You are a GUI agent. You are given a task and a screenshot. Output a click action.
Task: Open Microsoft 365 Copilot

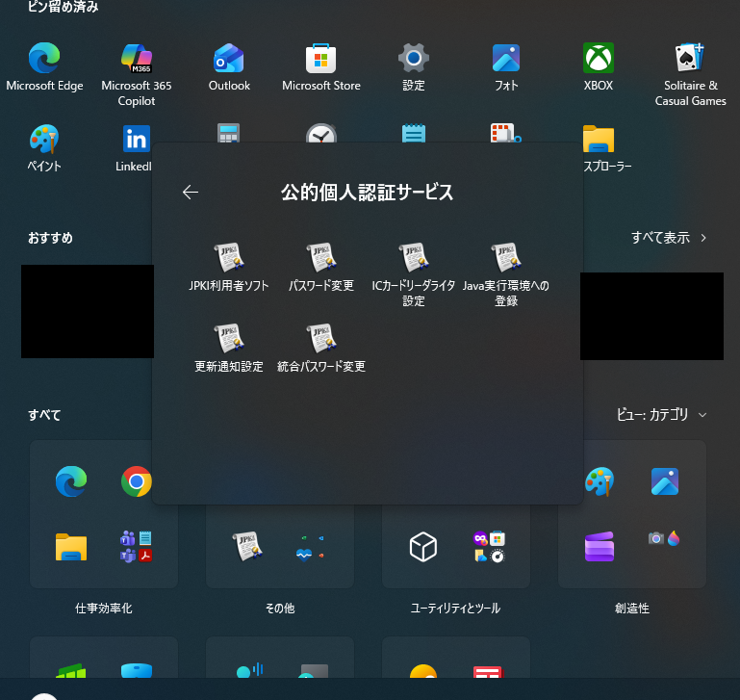(137, 75)
